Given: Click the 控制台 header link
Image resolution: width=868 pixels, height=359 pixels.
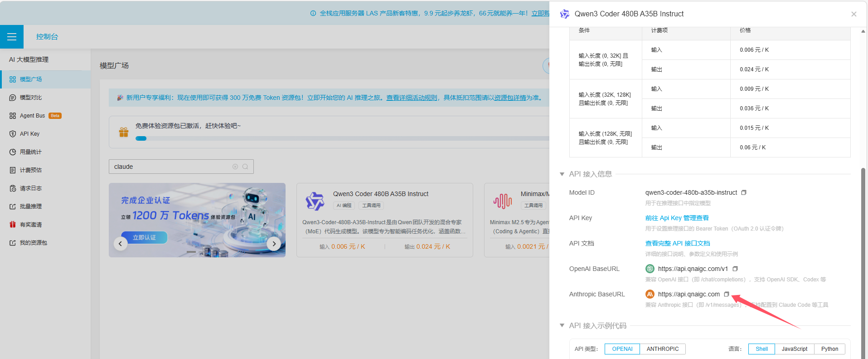Looking at the screenshot, I should point(47,37).
